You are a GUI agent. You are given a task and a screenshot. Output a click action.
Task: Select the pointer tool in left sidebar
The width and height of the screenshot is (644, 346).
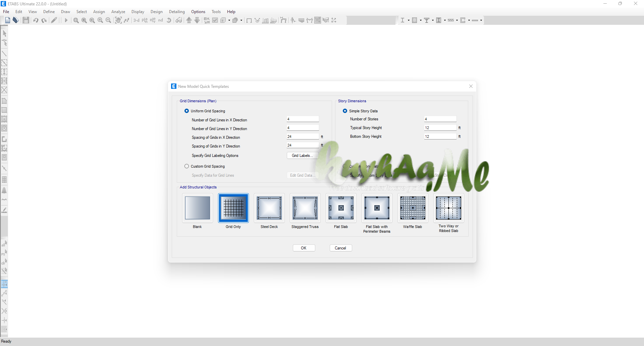(x=4, y=34)
